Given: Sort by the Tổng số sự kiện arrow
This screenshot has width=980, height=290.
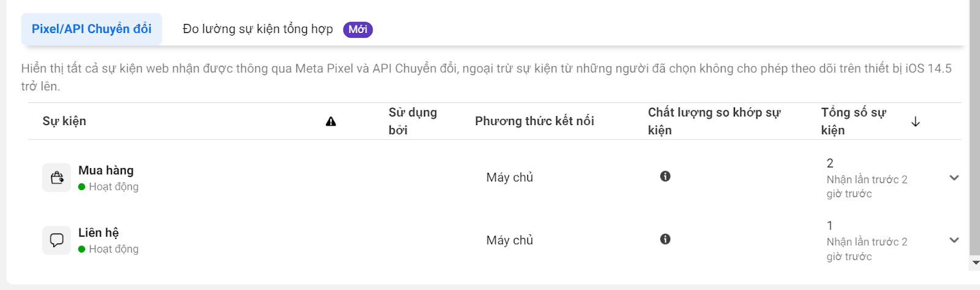Looking at the screenshot, I should 916,121.
